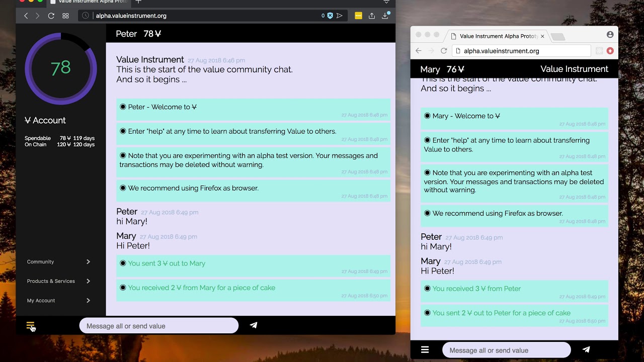The width and height of the screenshot is (644, 362).
Task: Click the Chrome profile avatar icon
Action: (x=610, y=35)
